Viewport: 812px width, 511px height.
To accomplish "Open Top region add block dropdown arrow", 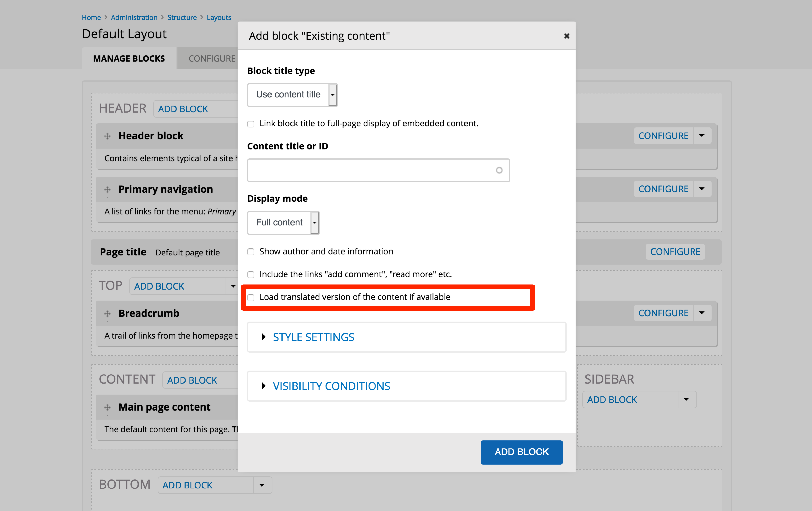I will (x=233, y=286).
